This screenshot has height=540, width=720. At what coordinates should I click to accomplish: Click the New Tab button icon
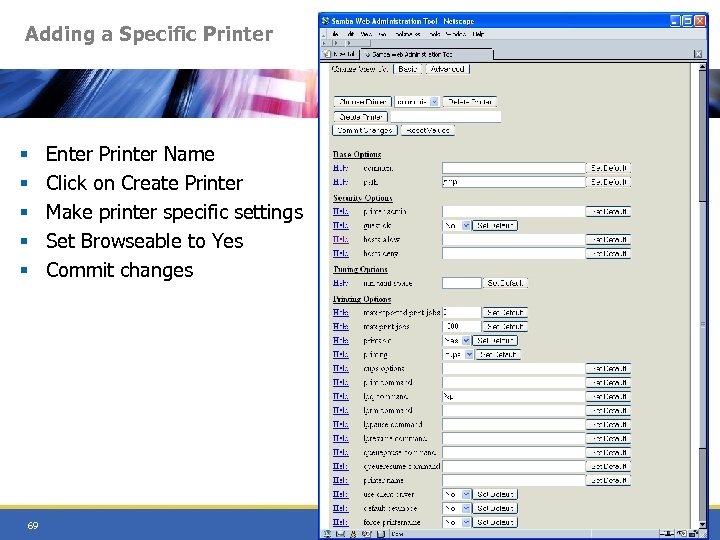(x=327, y=54)
